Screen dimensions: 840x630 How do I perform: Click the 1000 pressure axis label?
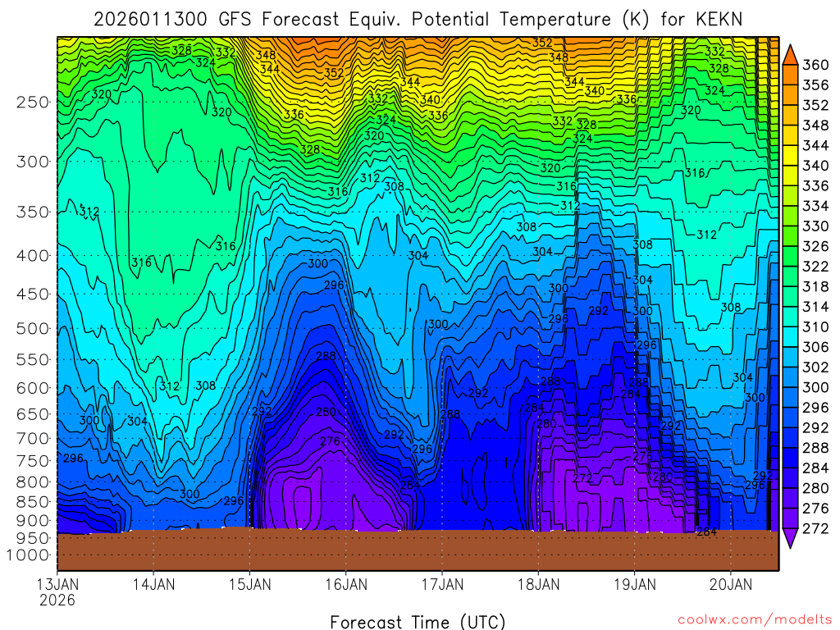28,555
